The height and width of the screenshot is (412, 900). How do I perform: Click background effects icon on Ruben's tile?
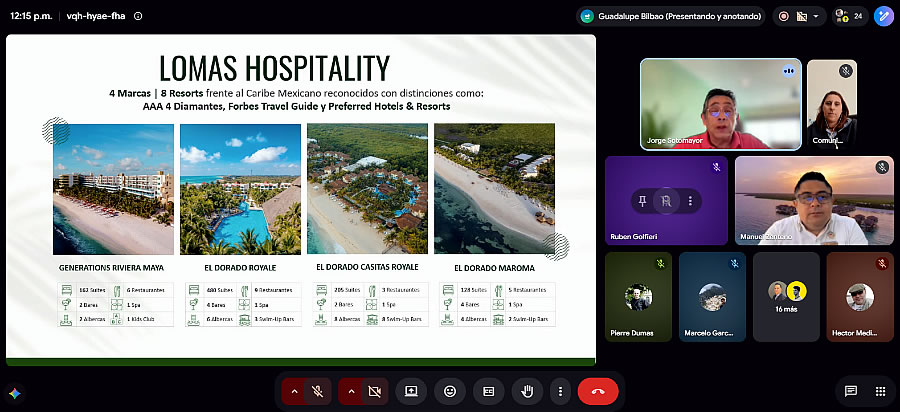666,201
